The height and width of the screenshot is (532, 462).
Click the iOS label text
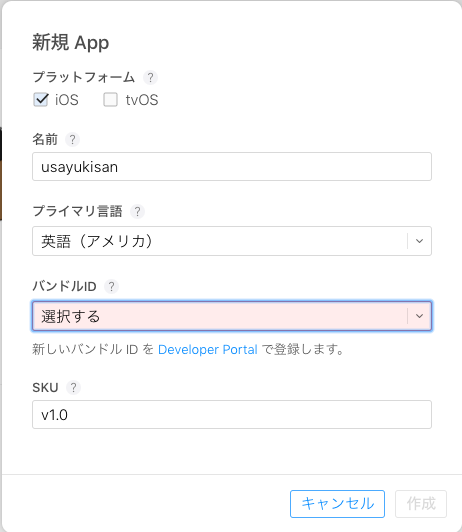click(67, 100)
